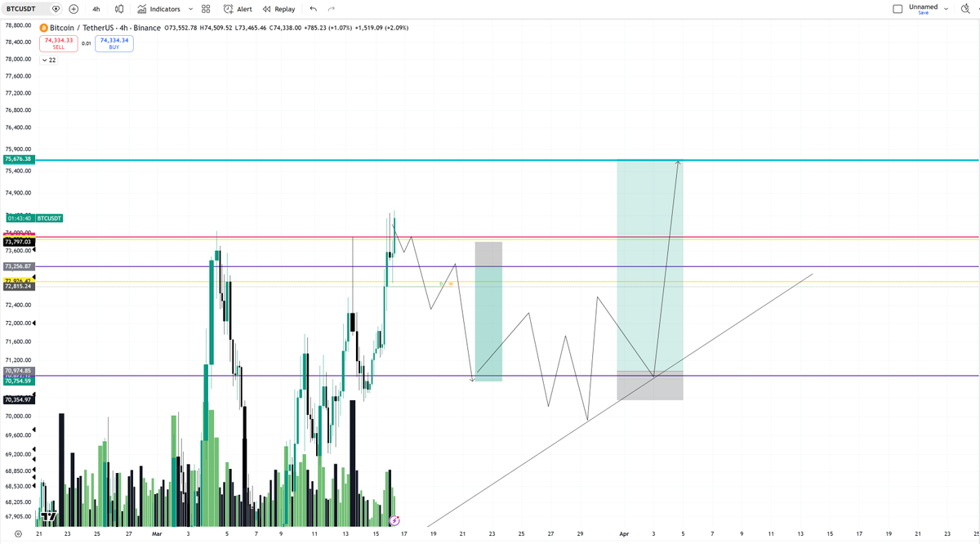Select the 73,256.87 purple line price label
Viewport: 980px width, 544px height.
pos(18,266)
